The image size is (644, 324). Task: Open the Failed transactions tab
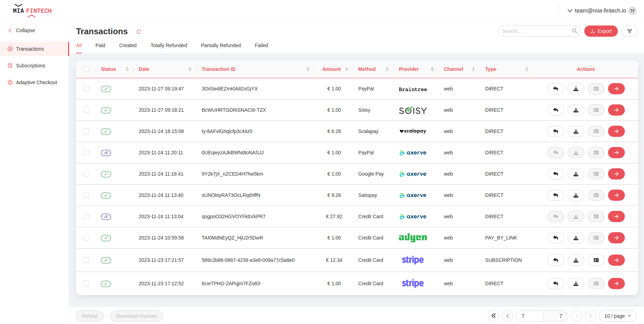[261, 45]
